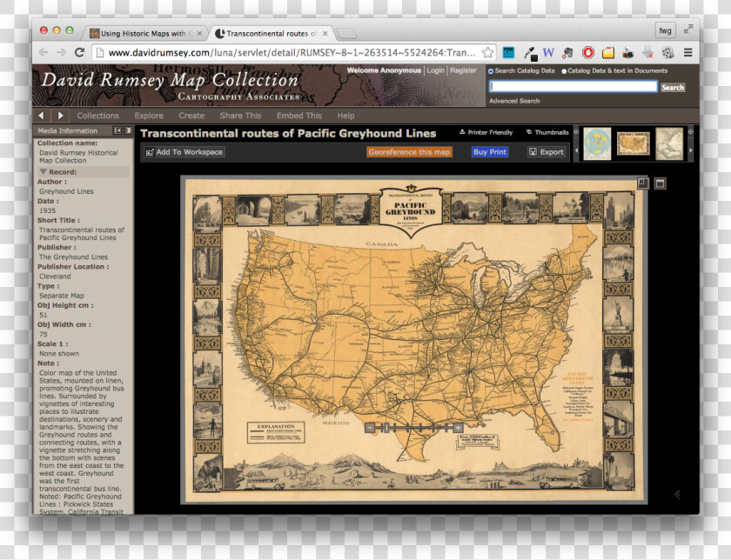Click Georeference this map button
The image size is (731, 560).
pos(409,152)
